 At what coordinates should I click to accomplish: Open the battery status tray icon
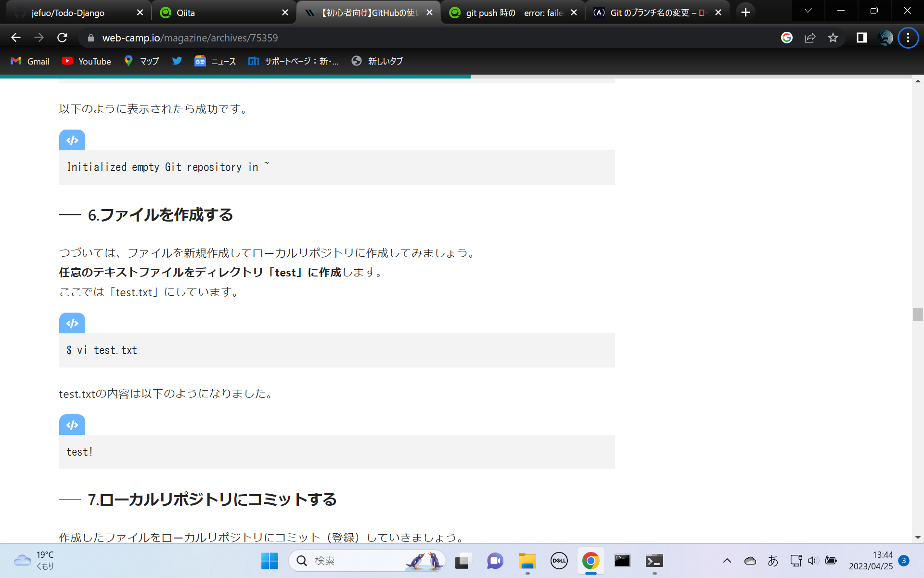(831, 561)
